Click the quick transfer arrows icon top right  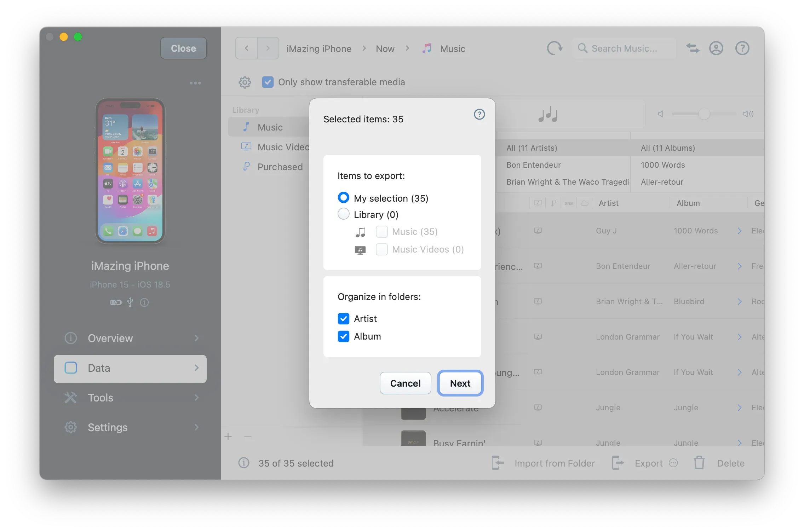693,48
